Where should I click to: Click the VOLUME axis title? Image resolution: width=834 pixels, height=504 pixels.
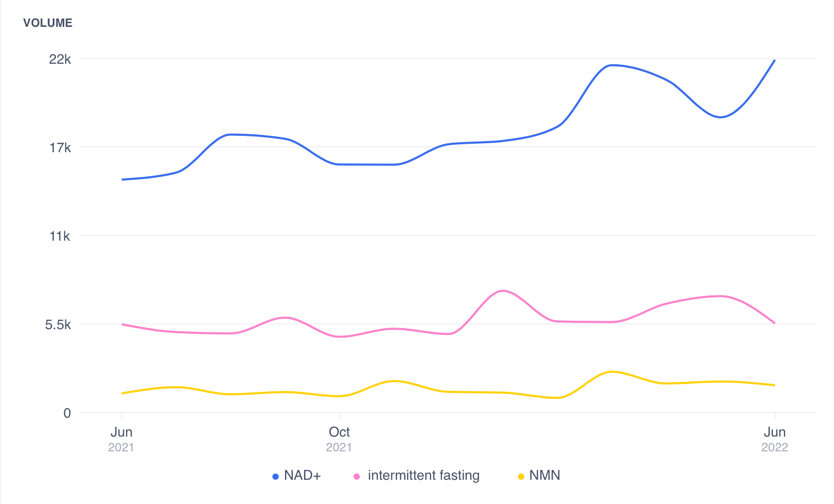tap(48, 23)
